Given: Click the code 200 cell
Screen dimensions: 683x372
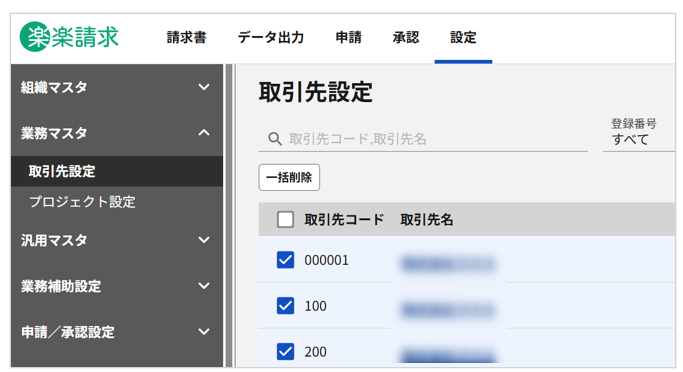Looking at the screenshot, I should (315, 352).
